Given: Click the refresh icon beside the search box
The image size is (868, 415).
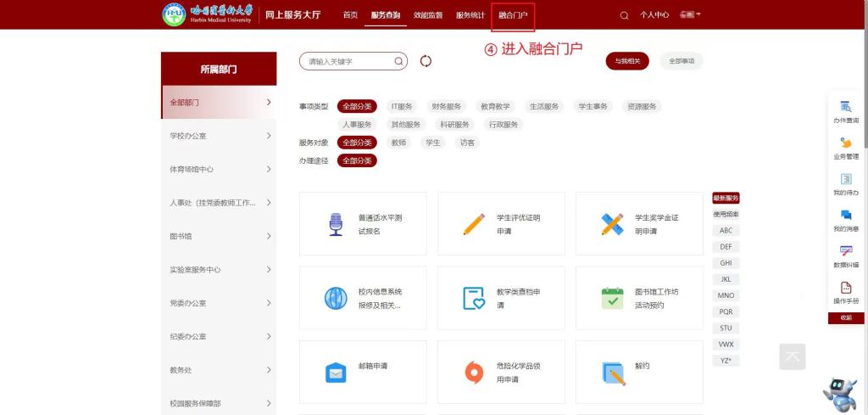Looking at the screenshot, I should 426,61.
